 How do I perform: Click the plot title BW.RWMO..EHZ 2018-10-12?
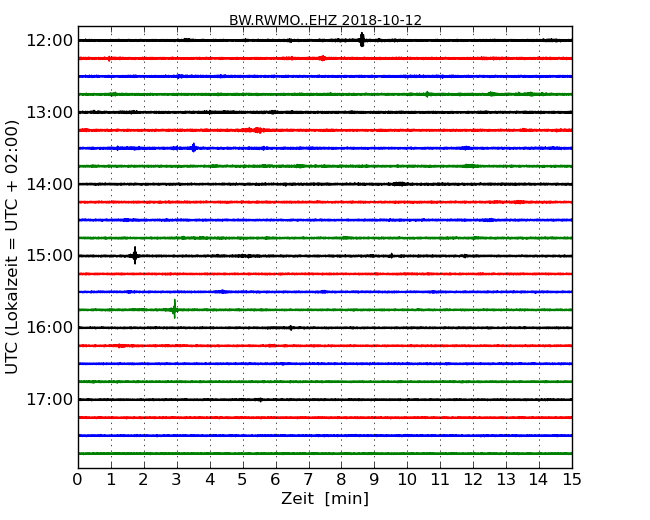325,20
